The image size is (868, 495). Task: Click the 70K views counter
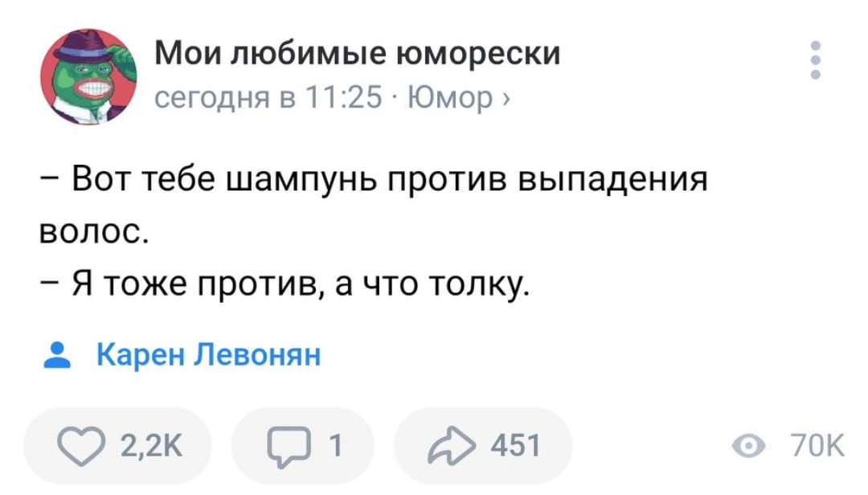817,446
